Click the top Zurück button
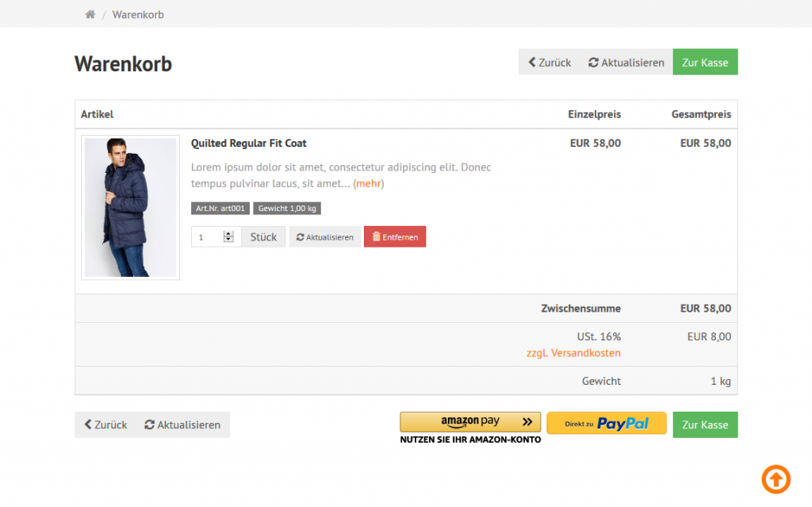This screenshot has width=812, height=507. [x=550, y=63]
